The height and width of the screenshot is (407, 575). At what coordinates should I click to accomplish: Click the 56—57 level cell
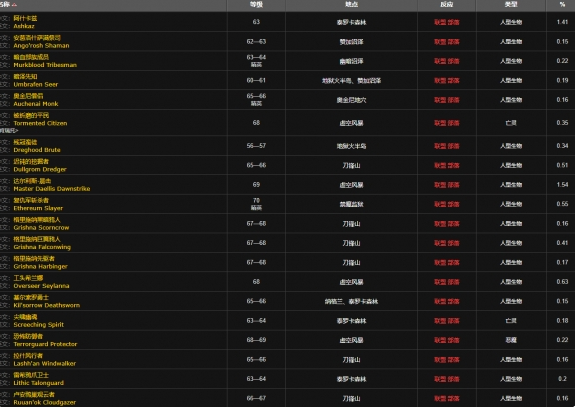pos(256,146)
